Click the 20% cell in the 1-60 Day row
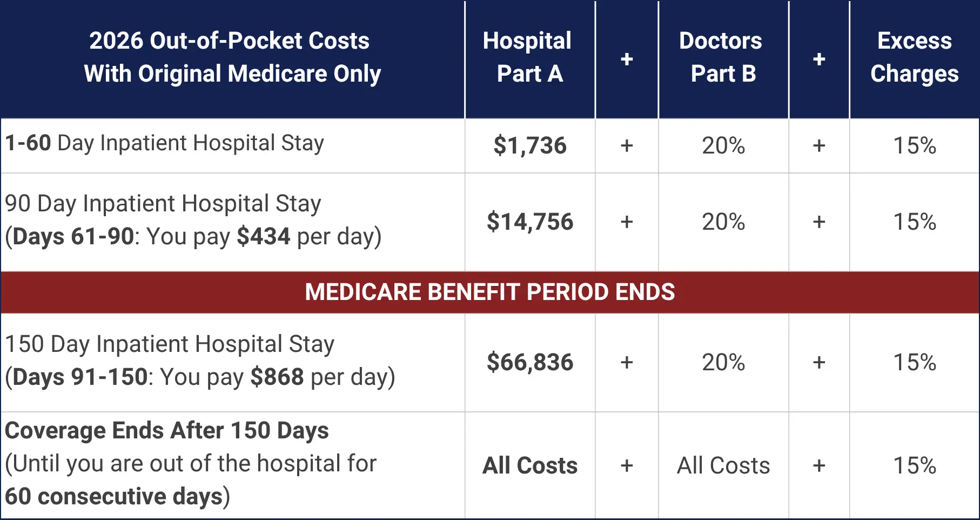980x520 pixels. pos(723,146)
